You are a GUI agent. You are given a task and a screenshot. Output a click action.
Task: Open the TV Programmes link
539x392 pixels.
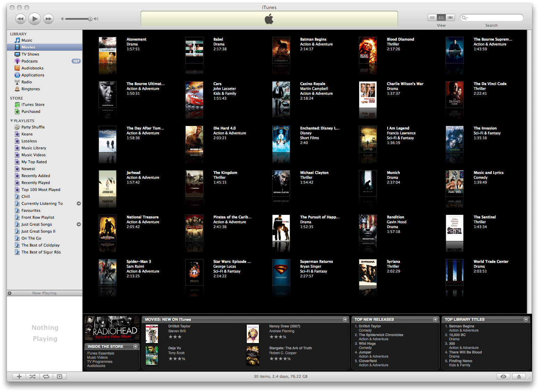pos(100,362)
